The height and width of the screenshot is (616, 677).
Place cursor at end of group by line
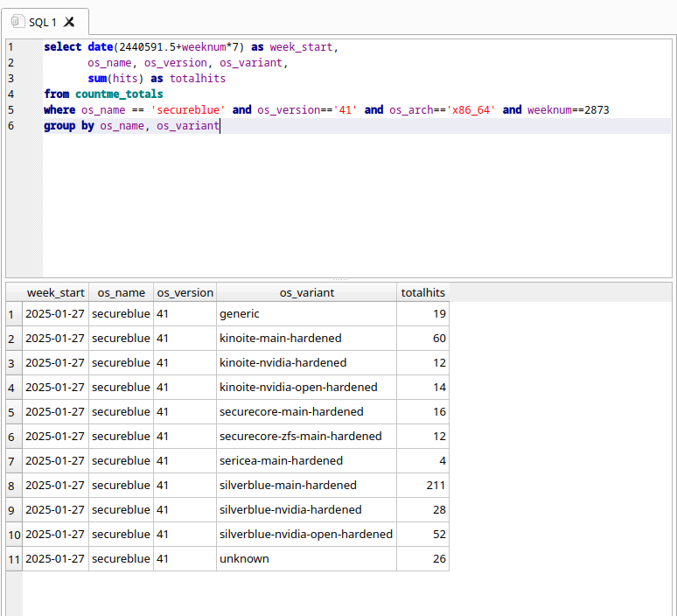click(220, 126)
